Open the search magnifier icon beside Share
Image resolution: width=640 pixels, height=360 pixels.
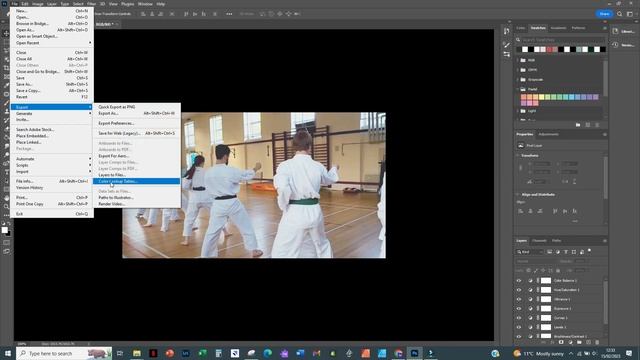[x=620, y=14]
